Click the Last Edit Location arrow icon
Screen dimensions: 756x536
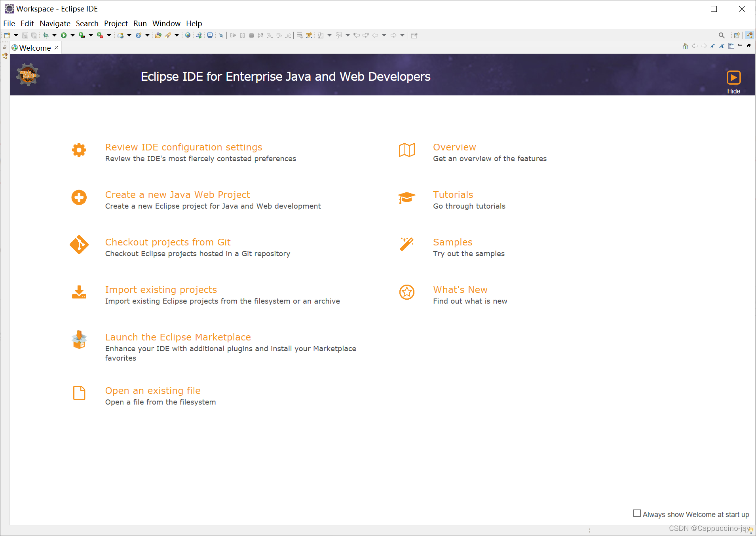tap(357, 35)
